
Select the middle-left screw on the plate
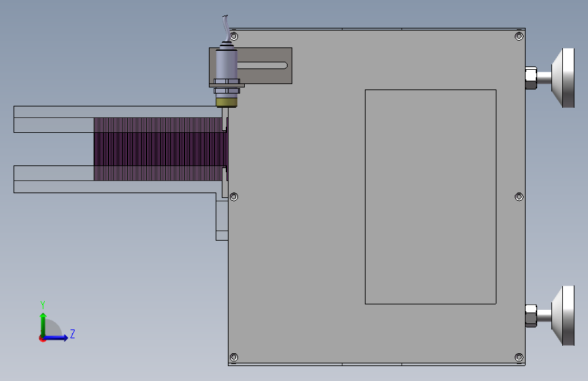pyautogui.click(x=233, y=197)
